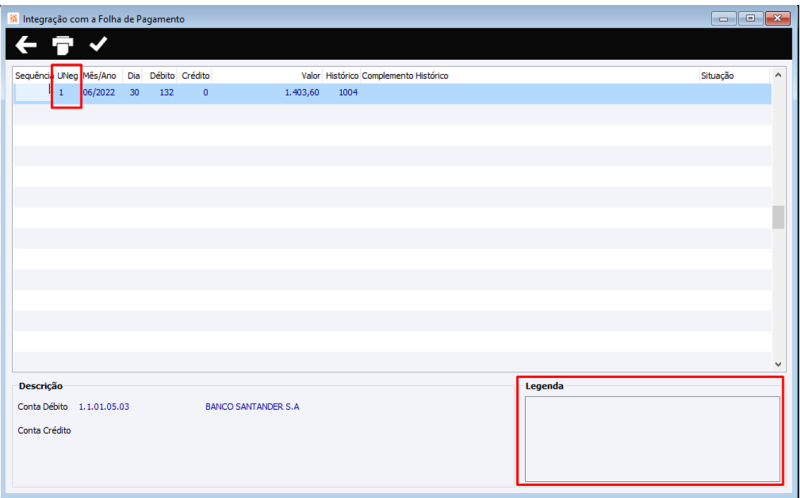Click the BANCO SANTANDER S.A account name

tap(253, 407)
